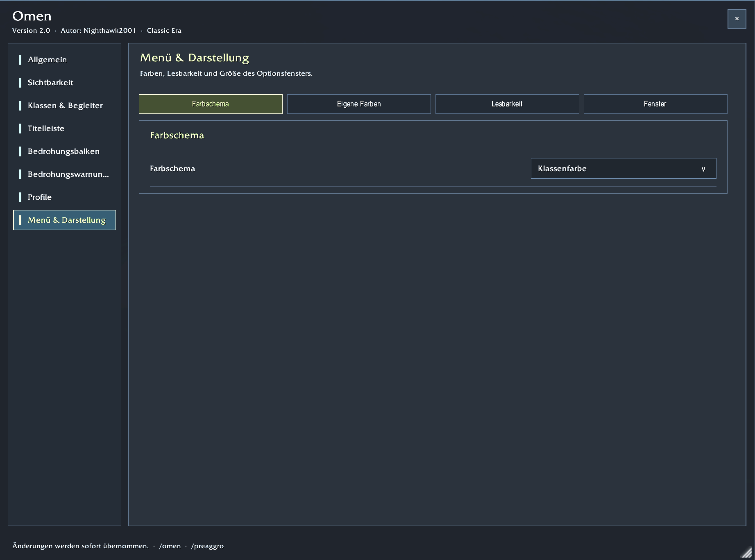
Task: Click the Farben, Lesbarkeit und Größe description
Action: pos(226,74)
